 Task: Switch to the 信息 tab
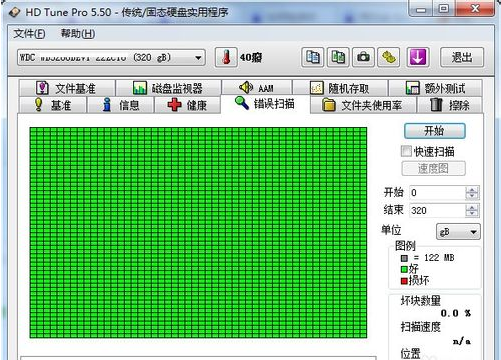pos(120,105)
